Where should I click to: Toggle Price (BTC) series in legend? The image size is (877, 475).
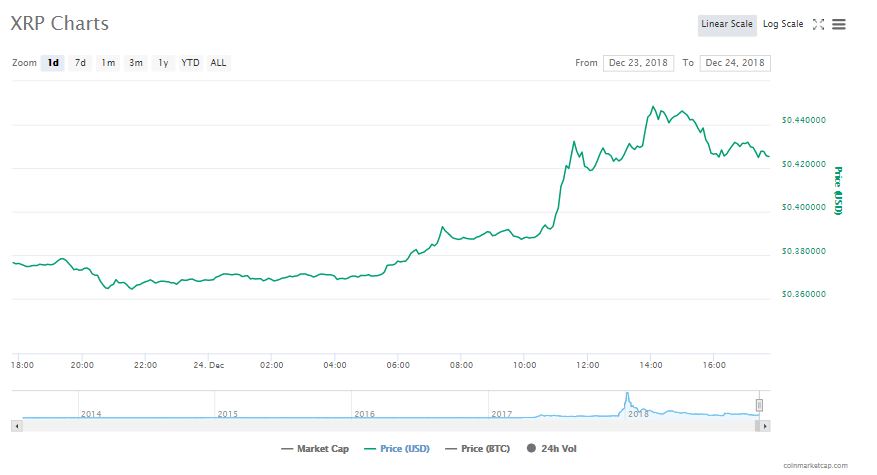477,449
